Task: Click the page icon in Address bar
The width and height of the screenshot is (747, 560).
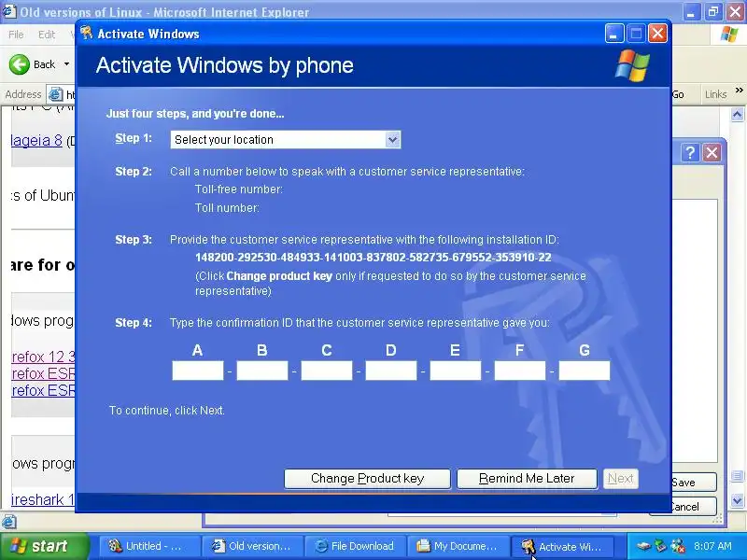Action: pos(56,95)
